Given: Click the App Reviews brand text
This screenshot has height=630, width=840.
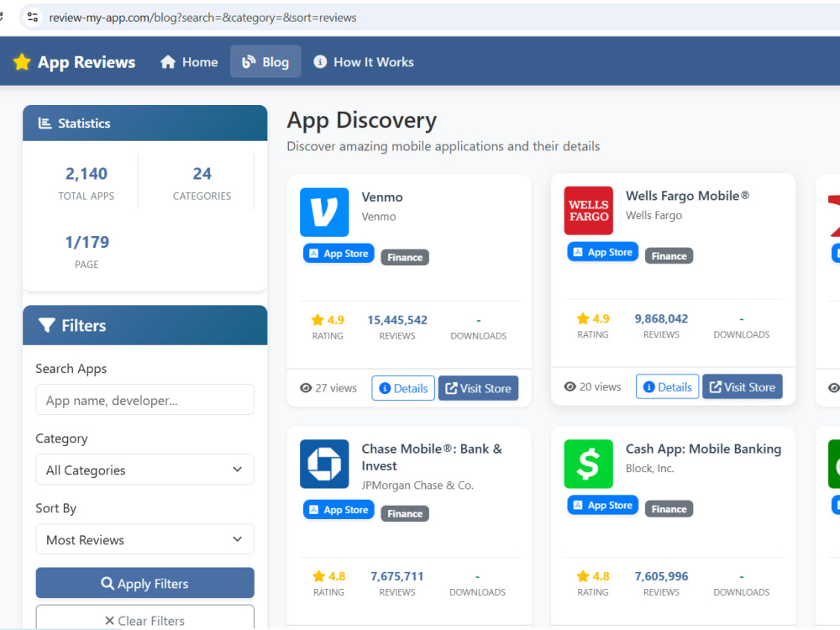Looking at the screenshot, I should pos(87,62).
